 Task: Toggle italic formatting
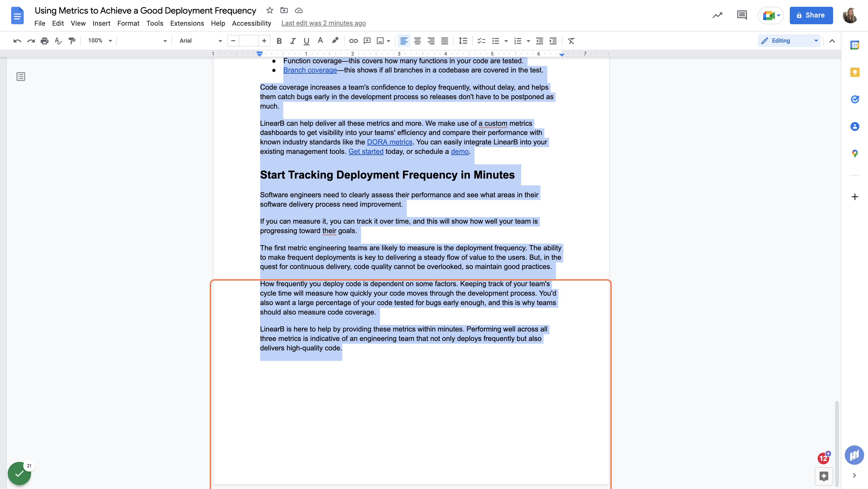[293, 41]
